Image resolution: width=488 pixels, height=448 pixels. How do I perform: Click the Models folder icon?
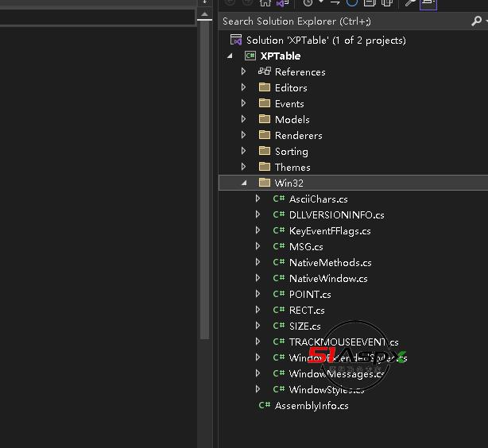pyautogui.click(x=265, y=119)
